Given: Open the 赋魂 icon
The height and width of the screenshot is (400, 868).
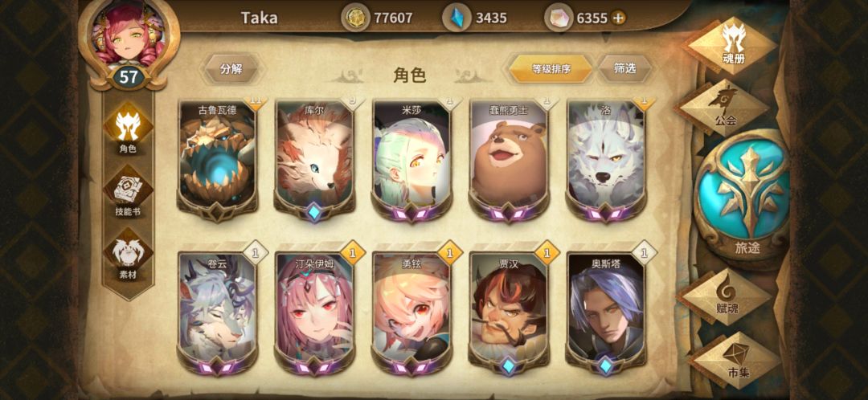Looking at the screenshot, I should click(x=723, y=297).
